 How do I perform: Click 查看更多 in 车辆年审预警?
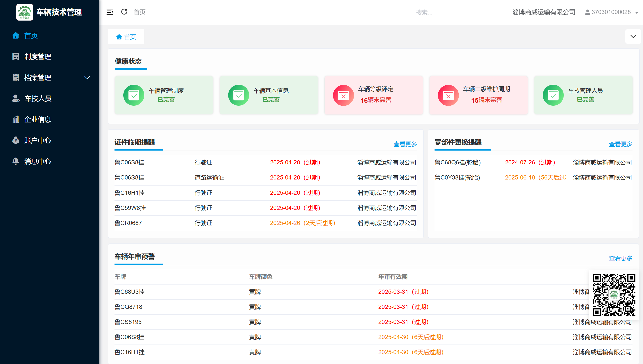click(x=620, y=258)
